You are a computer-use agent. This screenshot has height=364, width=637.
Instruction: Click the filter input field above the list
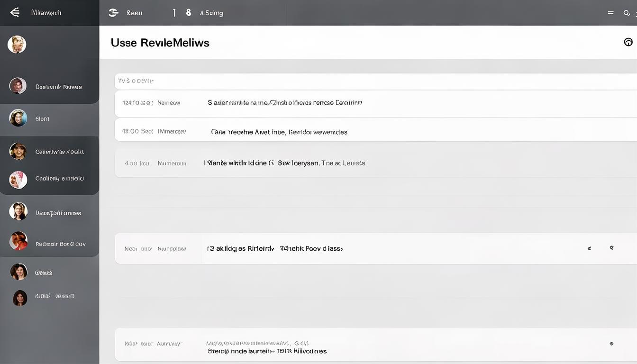(x=374, y=81)
